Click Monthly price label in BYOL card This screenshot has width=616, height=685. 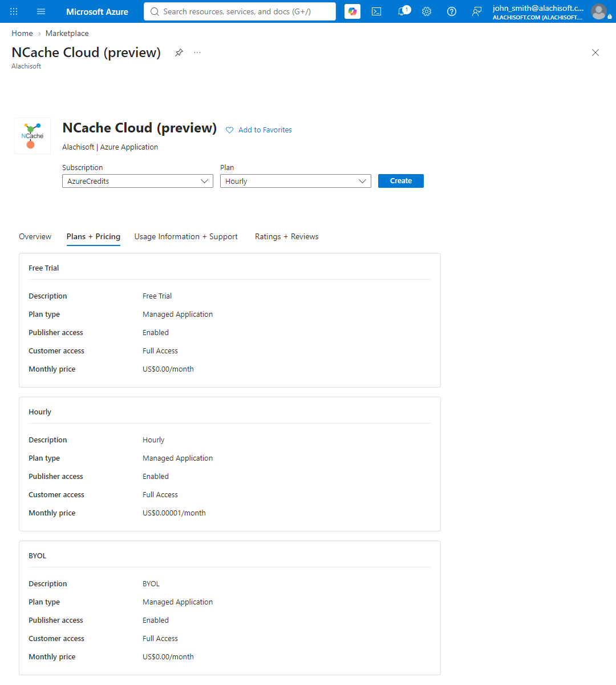[52, 656]
